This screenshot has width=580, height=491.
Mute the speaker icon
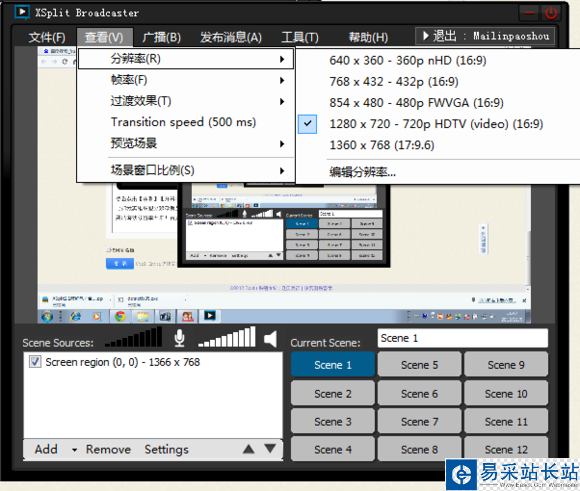point(270,339)
